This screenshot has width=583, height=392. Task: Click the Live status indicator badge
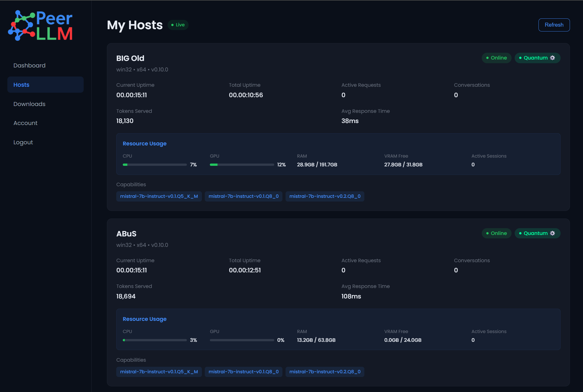click(178, 25)
